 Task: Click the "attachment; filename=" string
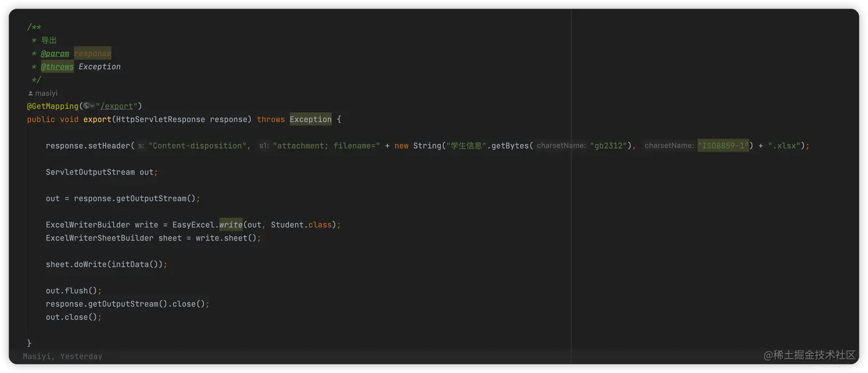[326, 146]
